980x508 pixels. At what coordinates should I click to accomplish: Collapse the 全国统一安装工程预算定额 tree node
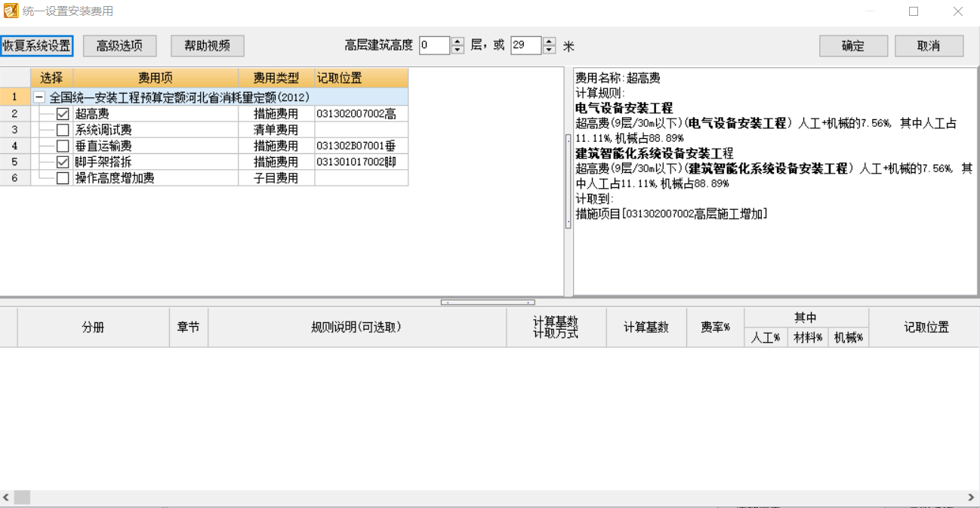click(39, 97)
